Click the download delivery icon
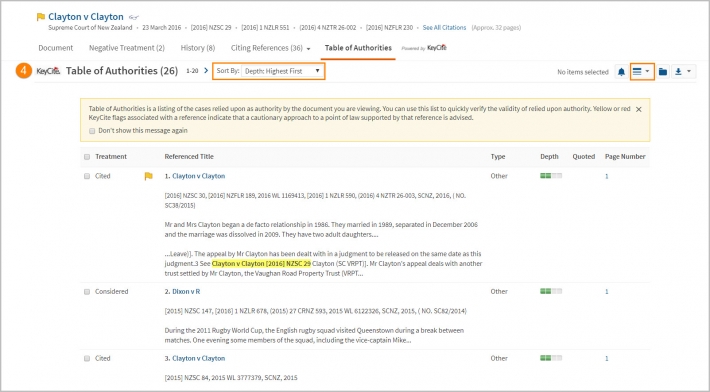 pos(678,71)
